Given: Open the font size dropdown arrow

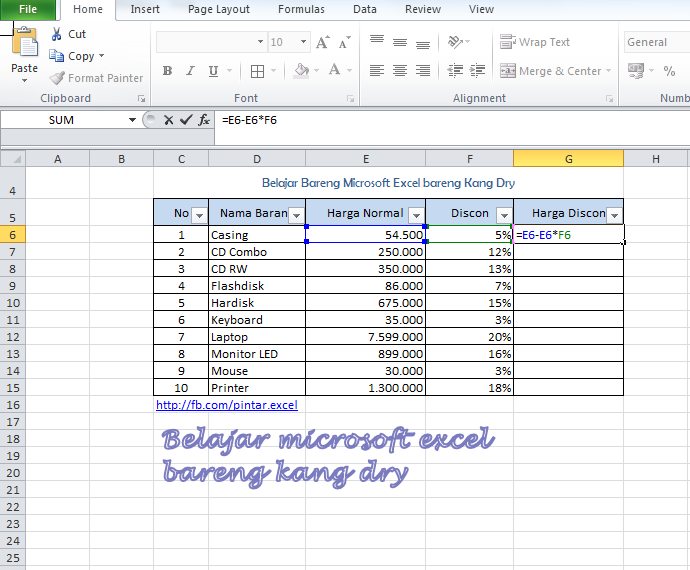Looking at the screenshot, I should coord(303,42).
